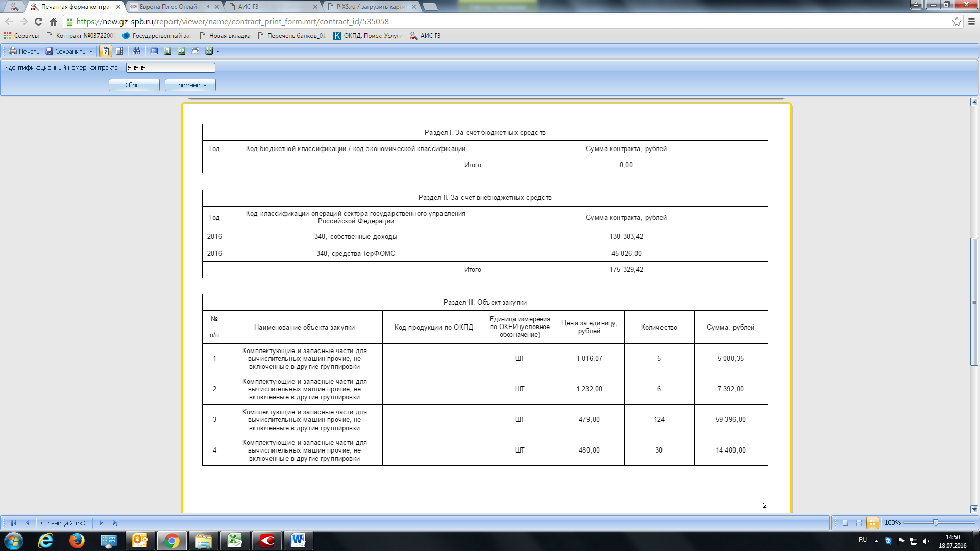Click the Применить button
The image size is (980, 551).
point(190,85)
